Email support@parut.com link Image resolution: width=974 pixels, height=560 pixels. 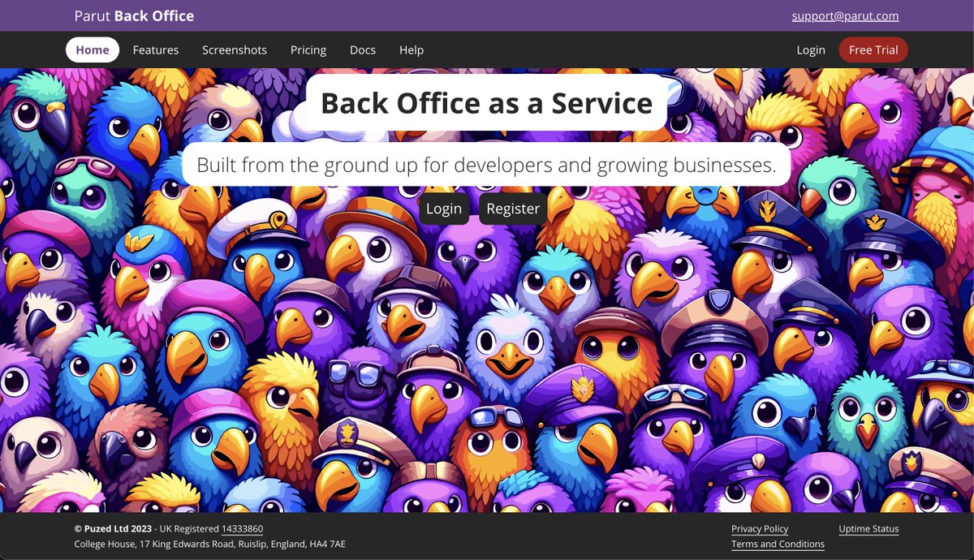[x=845, y=15]
